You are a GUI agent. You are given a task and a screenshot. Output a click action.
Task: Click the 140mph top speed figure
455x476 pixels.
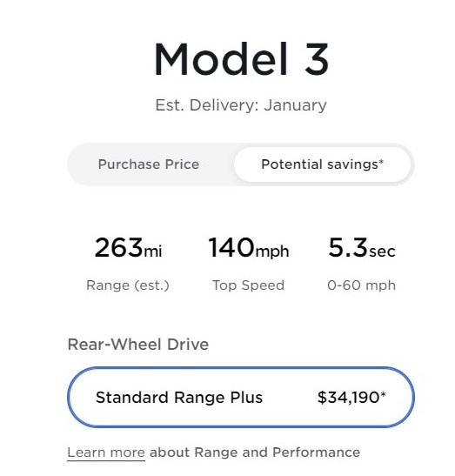248,248
